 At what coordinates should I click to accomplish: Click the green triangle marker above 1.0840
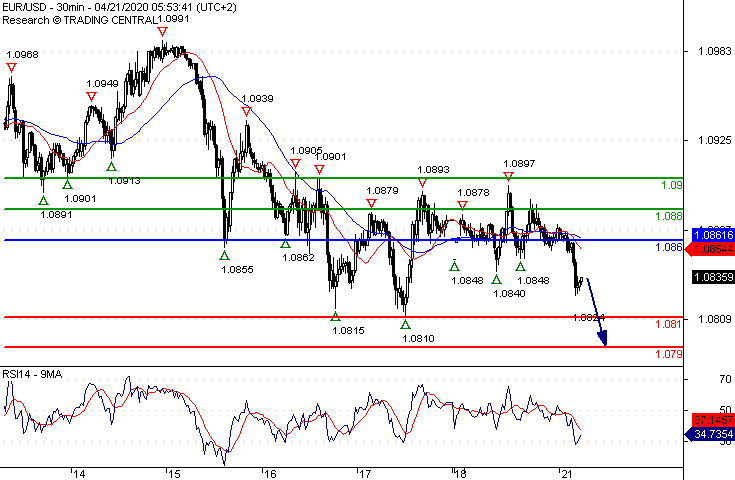coord(496,280)
